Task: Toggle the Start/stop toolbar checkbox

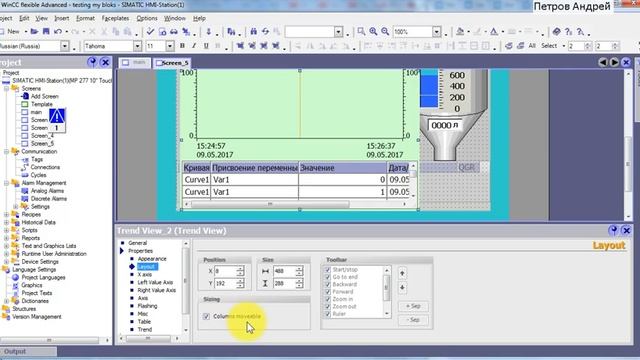Action: pyautogui.click(x=327, y=270)
